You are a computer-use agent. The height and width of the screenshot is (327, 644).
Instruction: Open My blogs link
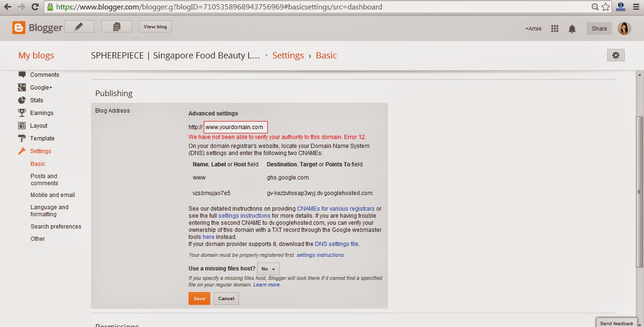pos(36,55)
